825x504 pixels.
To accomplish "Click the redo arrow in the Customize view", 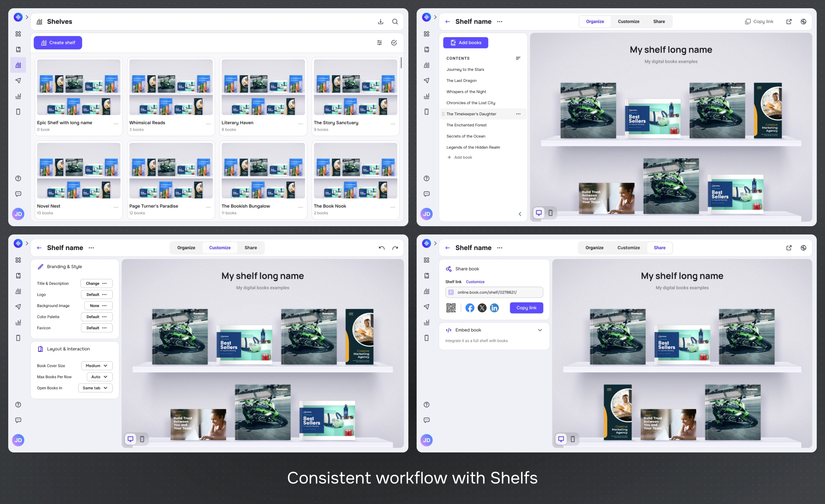I will pos(395,248).
